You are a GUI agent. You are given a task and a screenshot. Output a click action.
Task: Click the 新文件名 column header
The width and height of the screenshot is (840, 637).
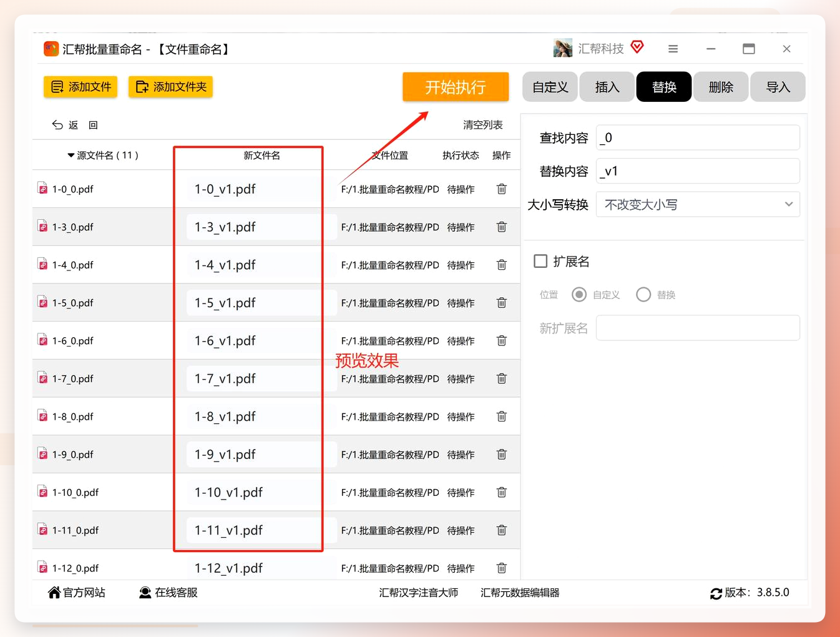261,156
